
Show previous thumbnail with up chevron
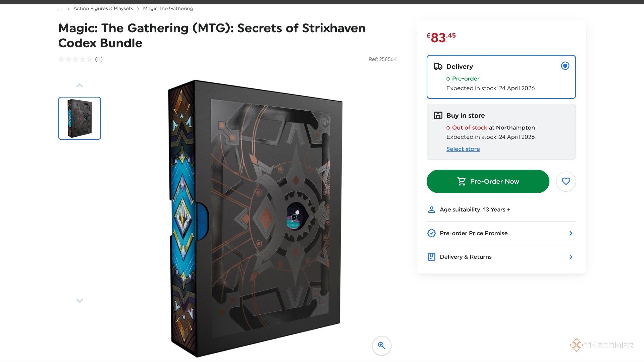click(x=79, y=85)
